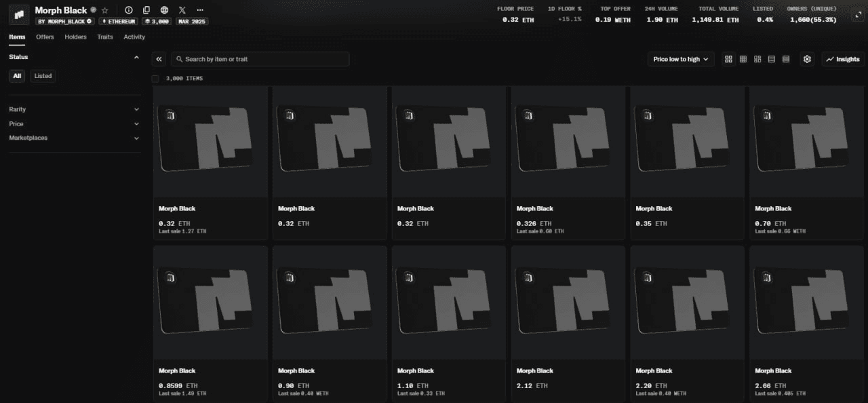
Task: Switch to the Holders tab
Action: (x=75, y=37)
